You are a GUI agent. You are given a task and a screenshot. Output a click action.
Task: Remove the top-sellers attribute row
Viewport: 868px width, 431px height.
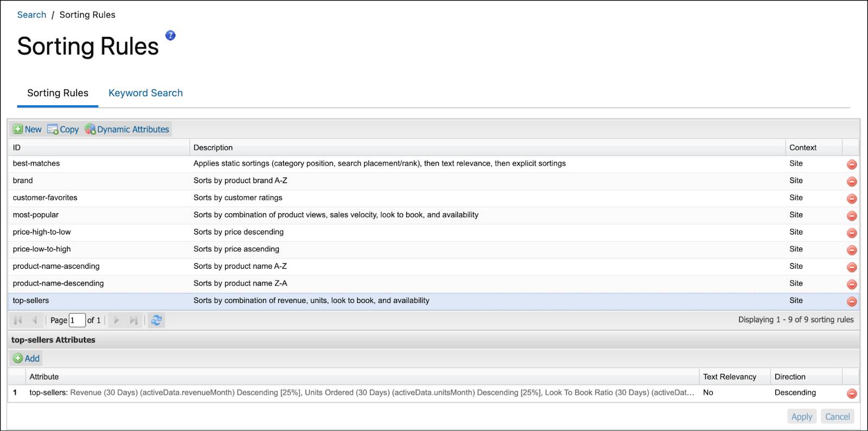[852, 394]
